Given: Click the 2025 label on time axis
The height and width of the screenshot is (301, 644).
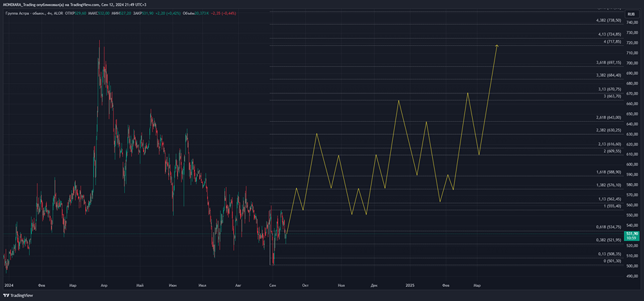Looking at the screenshot, I should point(410,285).
